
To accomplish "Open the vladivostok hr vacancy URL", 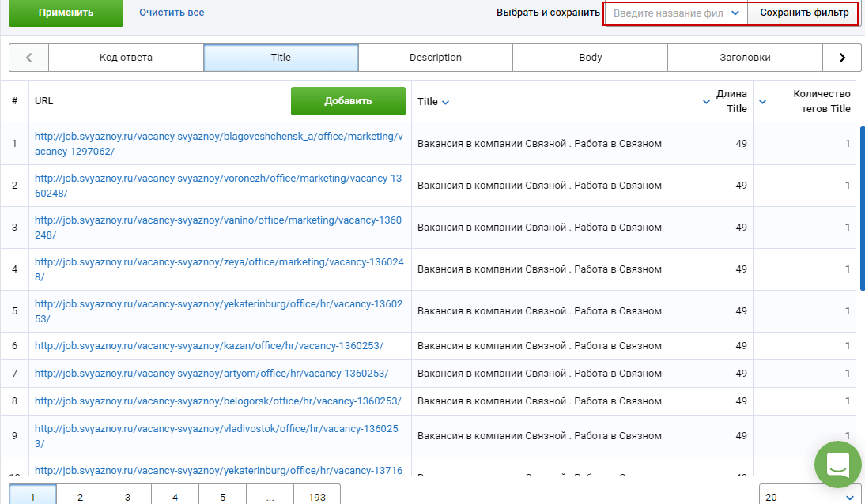I will [217, 436].
